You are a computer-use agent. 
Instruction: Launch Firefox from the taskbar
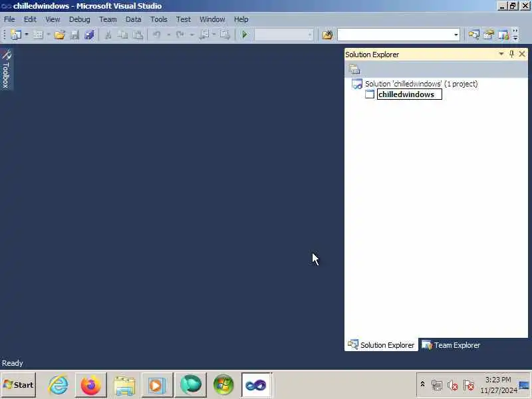click(91, 385)
